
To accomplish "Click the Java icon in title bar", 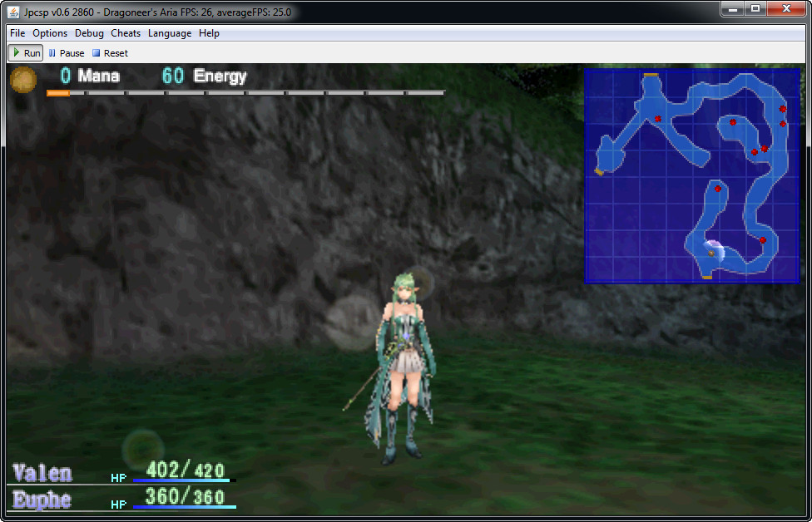I will pos(13,12).
